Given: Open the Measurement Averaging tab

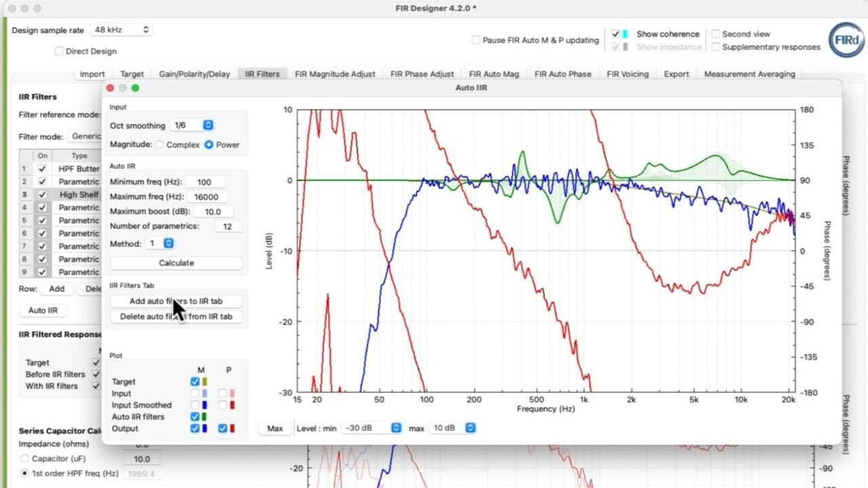Looking at the screenshot, I should pos(749,74).
